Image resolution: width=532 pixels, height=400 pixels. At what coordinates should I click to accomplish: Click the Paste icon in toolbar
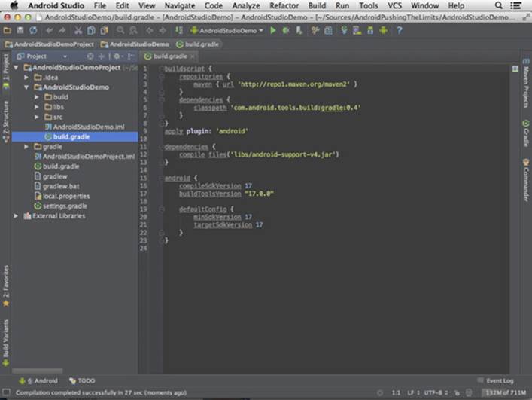coord(104,31)
